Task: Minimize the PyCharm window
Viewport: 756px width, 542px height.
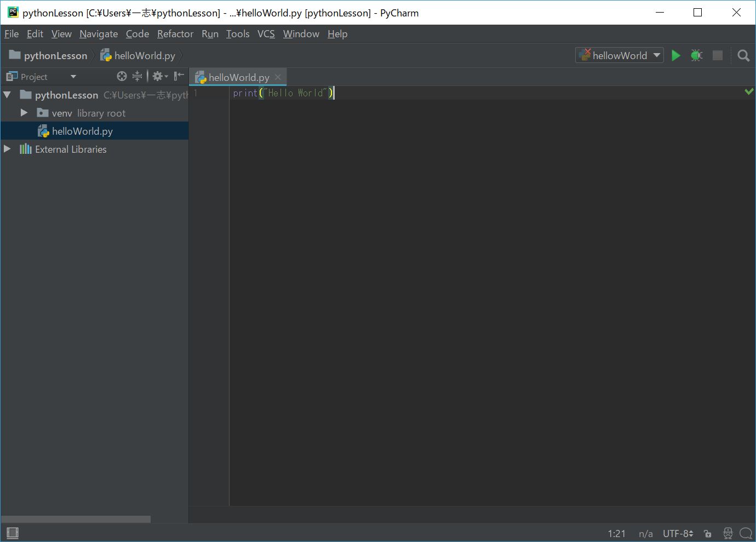Action: [660, 12]
